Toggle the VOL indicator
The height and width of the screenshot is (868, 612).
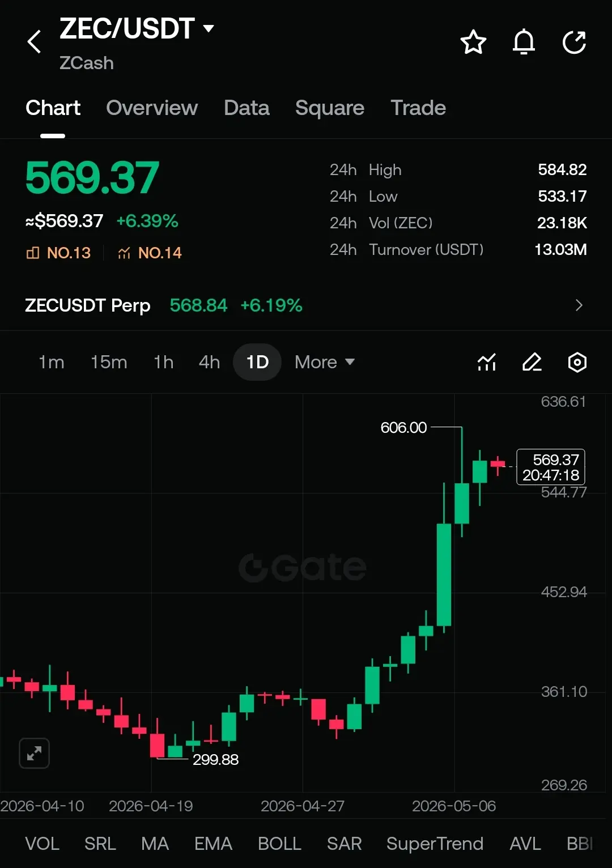[42, 844]
